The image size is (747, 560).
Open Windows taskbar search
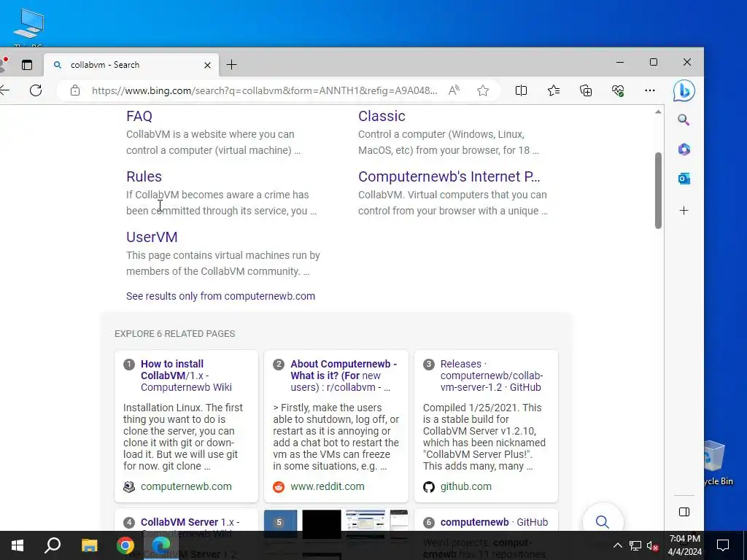point(53,545)
